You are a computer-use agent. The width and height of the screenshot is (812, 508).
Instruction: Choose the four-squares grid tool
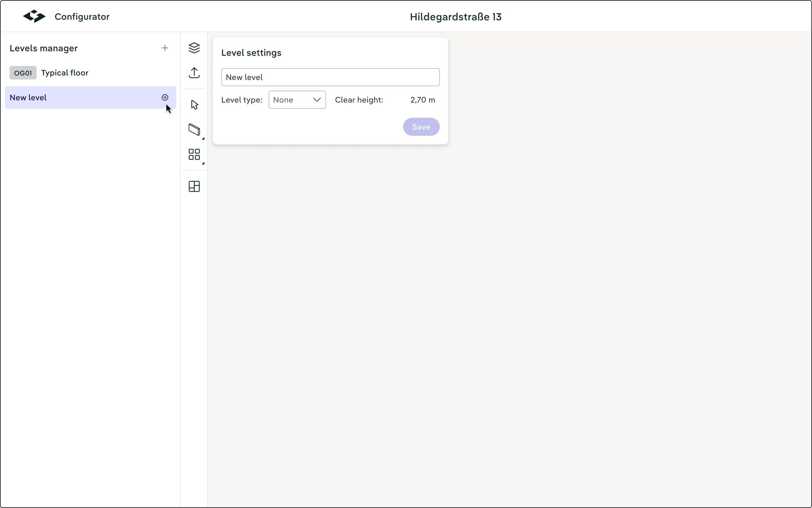194,155
